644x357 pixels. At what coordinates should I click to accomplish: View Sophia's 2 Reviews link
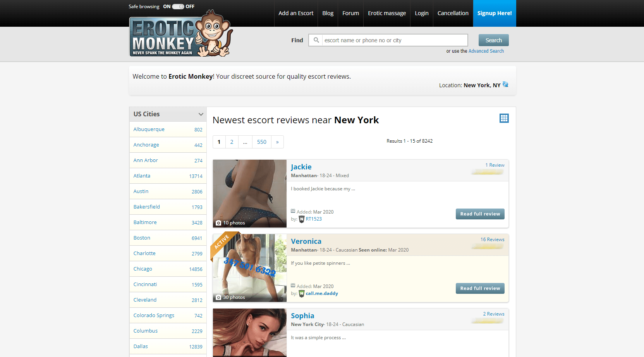click(x=493, y=314)
